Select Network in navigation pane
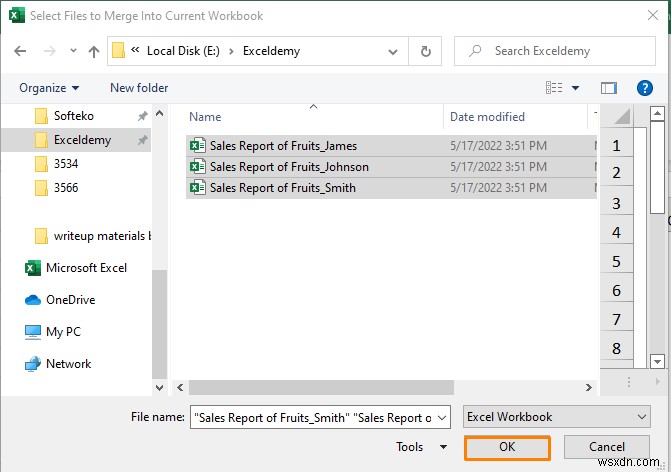This screenshot has height=472, width=671. click(68, 364)
